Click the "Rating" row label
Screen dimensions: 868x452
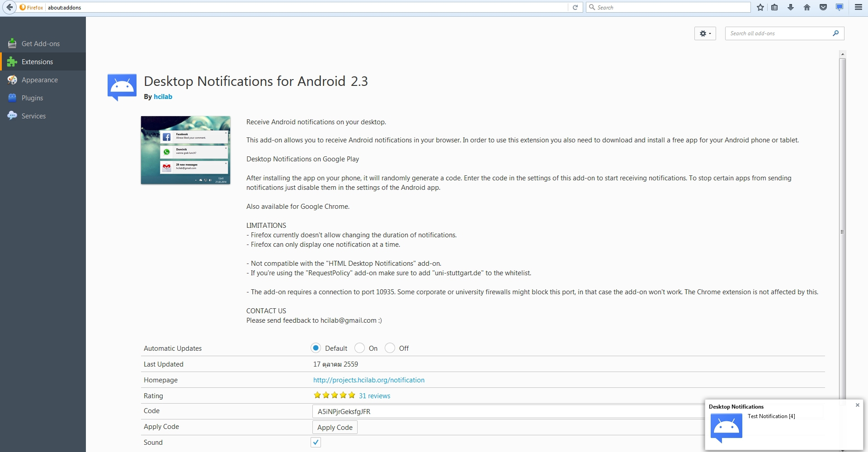click(153, 396)
